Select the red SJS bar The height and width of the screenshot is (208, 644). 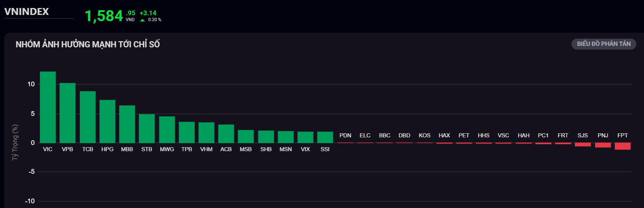coord(582,145)
